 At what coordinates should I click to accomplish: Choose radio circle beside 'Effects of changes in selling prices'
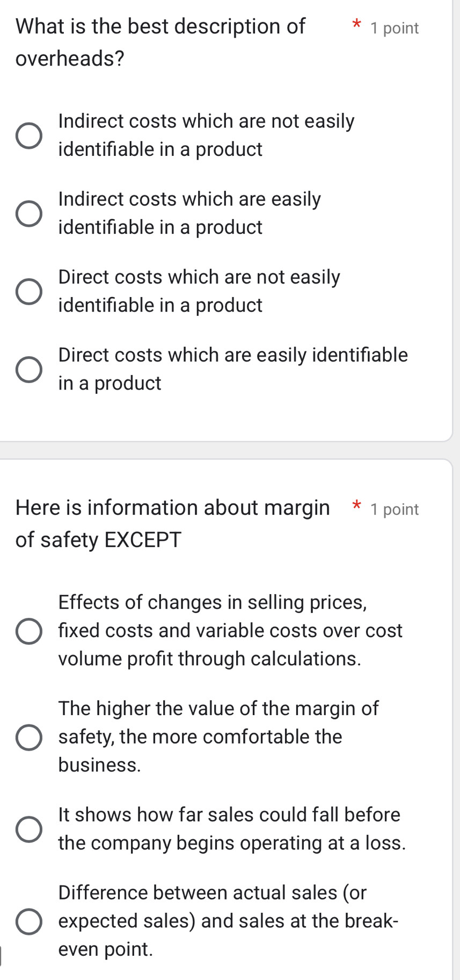(x=28, y=631)
